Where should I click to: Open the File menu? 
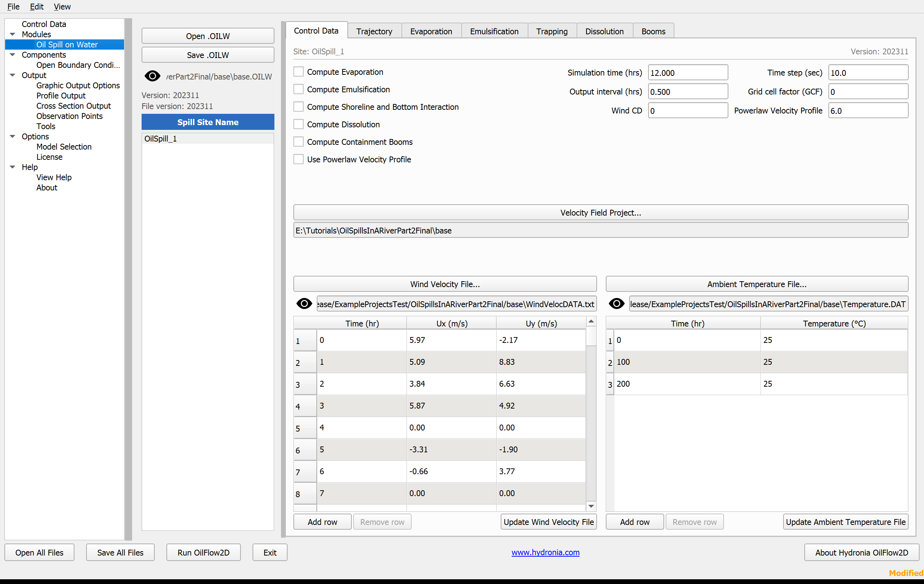(x=14, y=7)
